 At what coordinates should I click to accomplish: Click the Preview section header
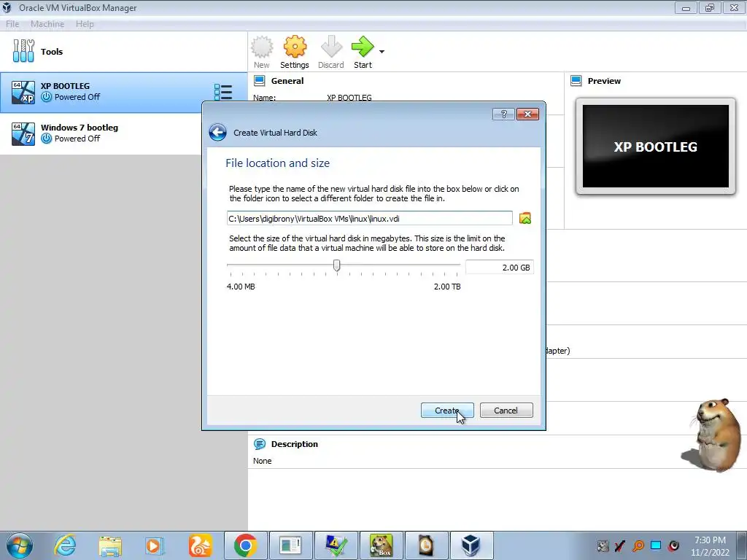604,81
